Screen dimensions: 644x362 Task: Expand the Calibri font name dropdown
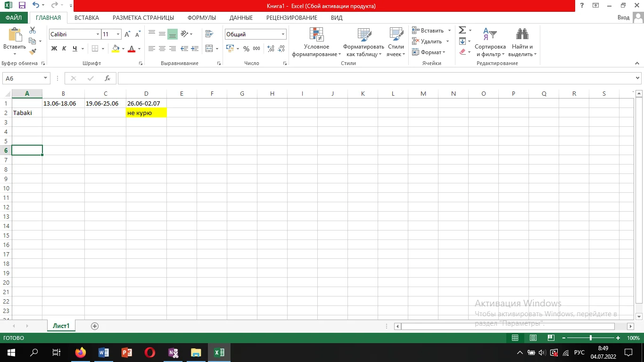[x=98, y=34]
